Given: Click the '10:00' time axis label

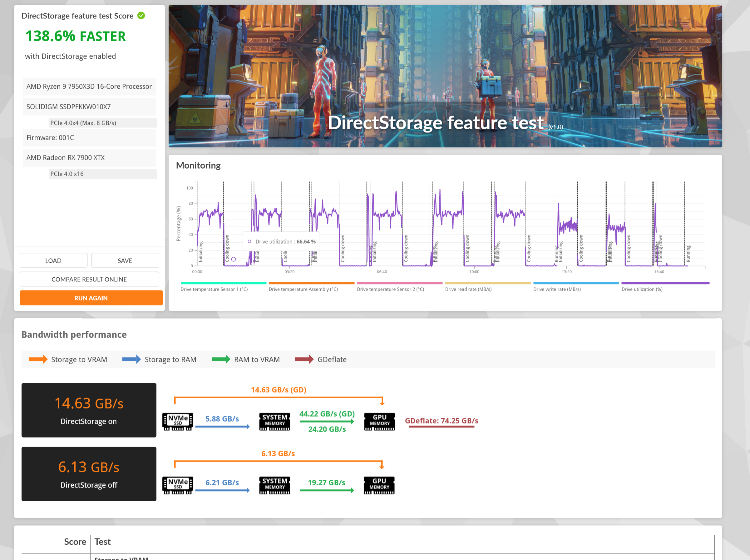Looking at the screenshot, I should 474,272.
